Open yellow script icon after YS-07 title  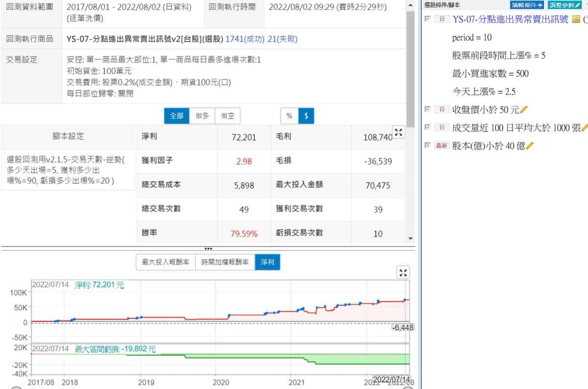click(x=576, y=19)
